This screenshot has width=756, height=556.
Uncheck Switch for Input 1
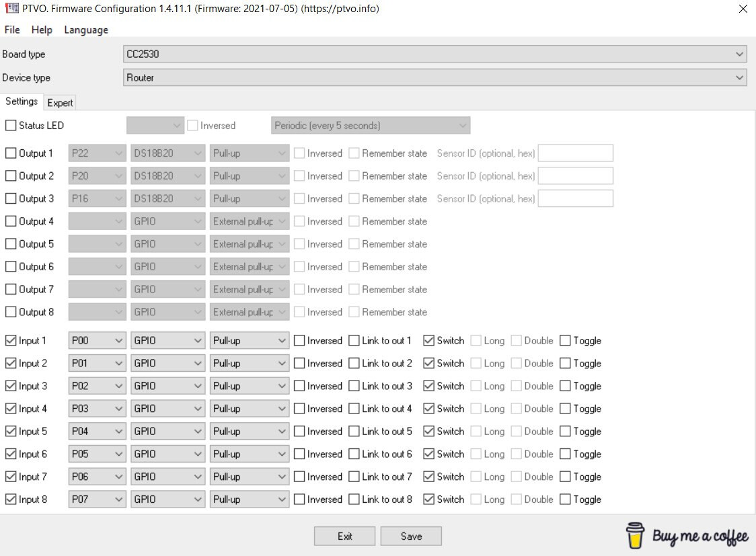pos(428,341)
